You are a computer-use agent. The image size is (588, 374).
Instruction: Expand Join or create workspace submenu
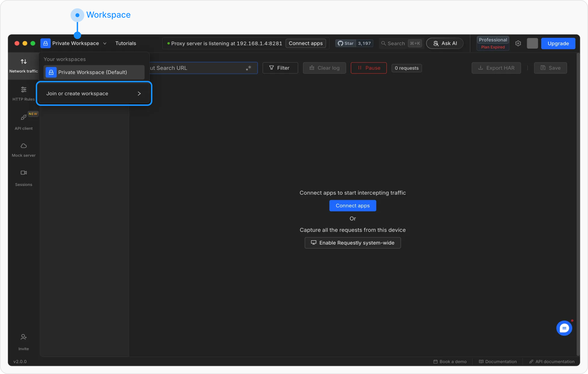pyautogui.click(x=94, y=94)
